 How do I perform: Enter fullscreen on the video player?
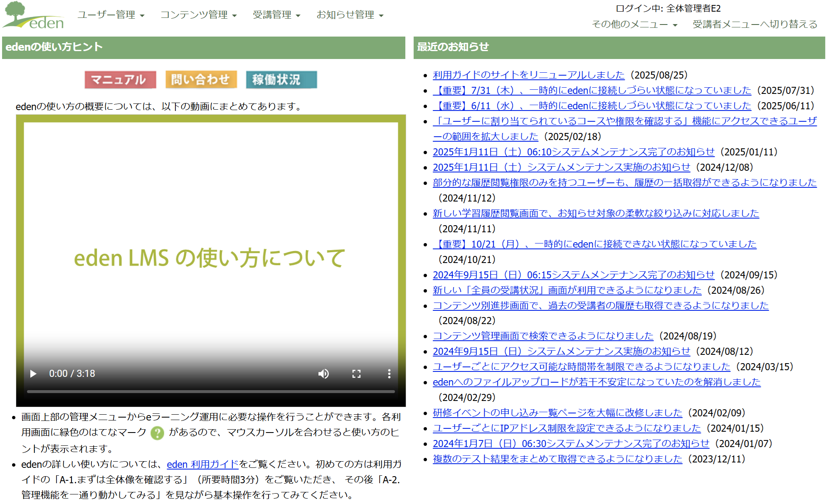pyautogui.click(x=356, y=374)
